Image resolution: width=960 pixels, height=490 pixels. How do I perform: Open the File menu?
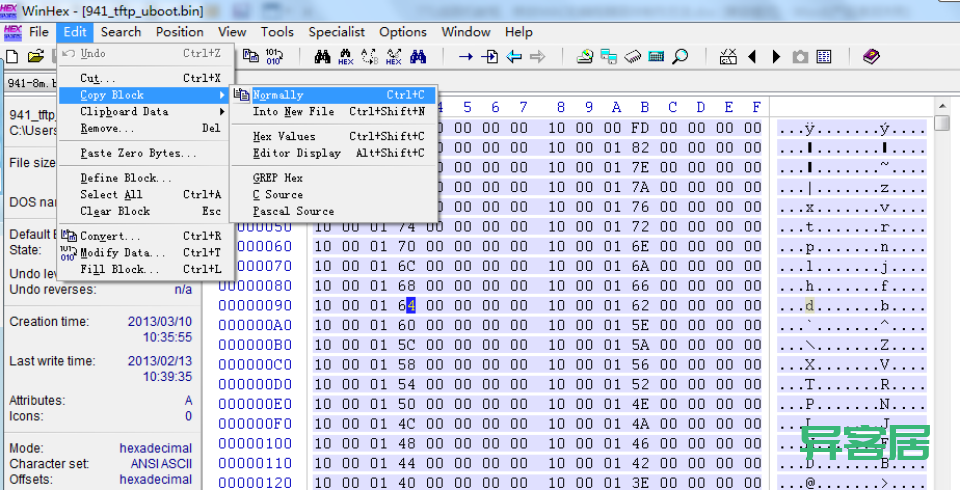[39, 32]
